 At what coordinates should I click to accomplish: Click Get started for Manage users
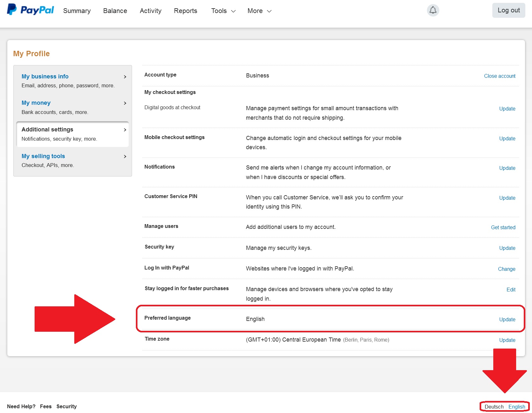click(x=503, y=228)
